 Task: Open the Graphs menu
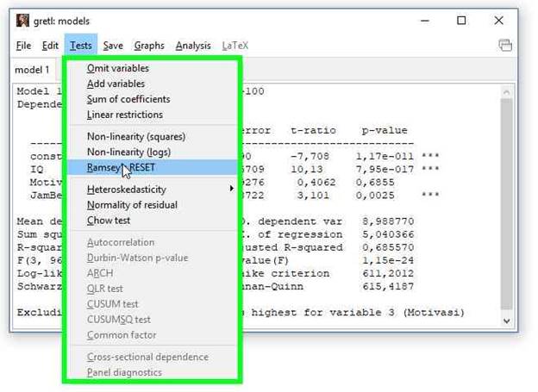click(149, 46)
